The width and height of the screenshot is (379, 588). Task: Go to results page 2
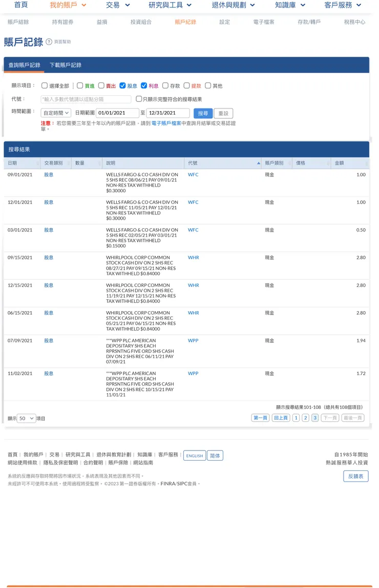tap(305, 418)
